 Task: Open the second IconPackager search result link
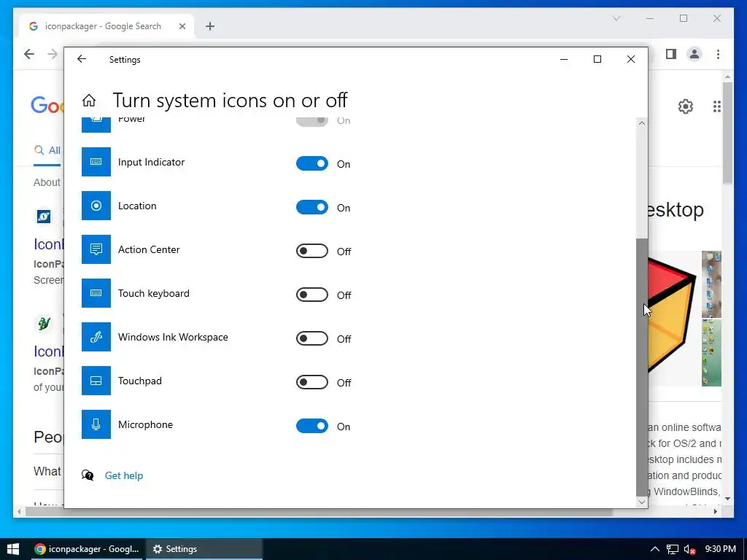49,351
